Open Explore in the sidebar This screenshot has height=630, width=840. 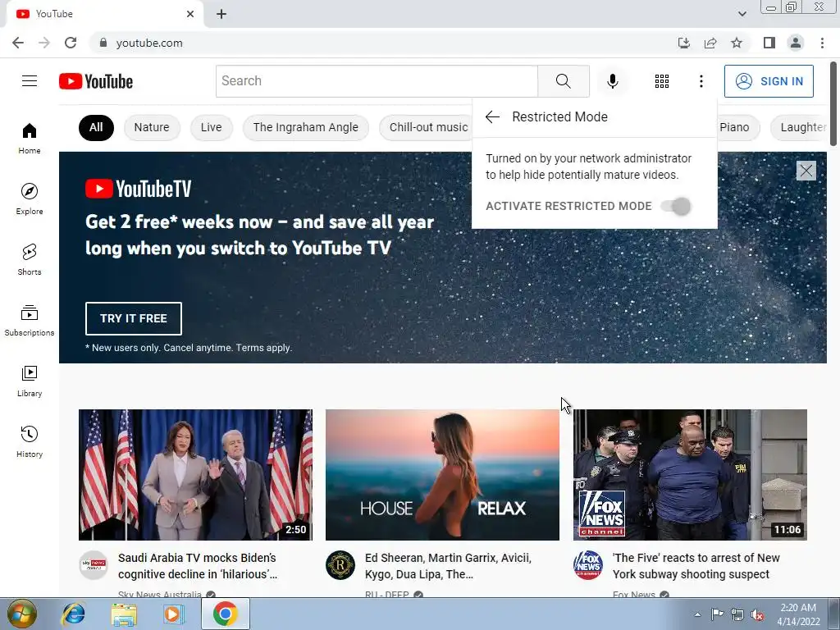30,199
